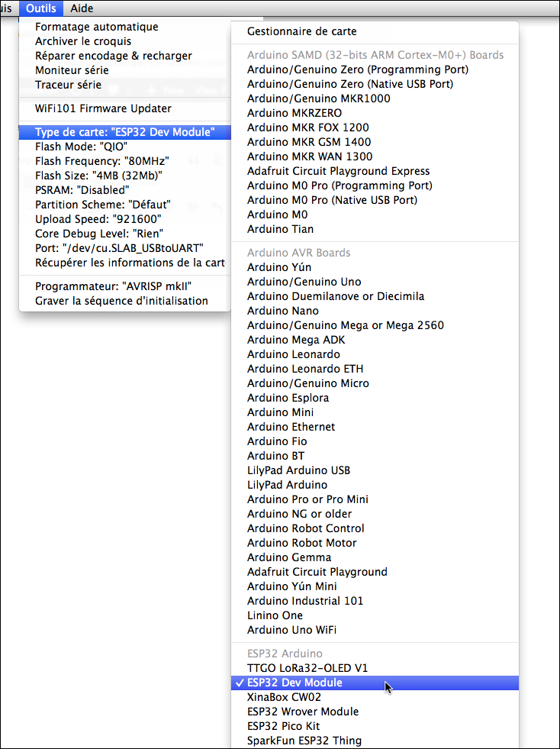Select Arduino Robot Motor
The image size is (560, 749).
375,543
